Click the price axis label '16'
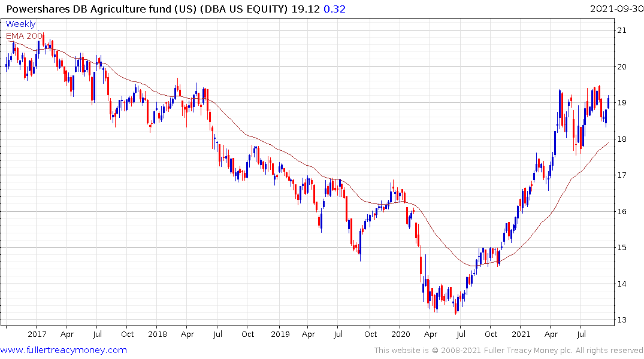This screenshot has height=359, width=644. point(622,211)
